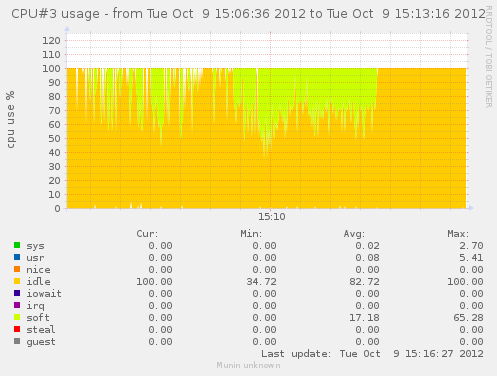Click the dark blue iowait legend swatch

[x=17, y=293]
